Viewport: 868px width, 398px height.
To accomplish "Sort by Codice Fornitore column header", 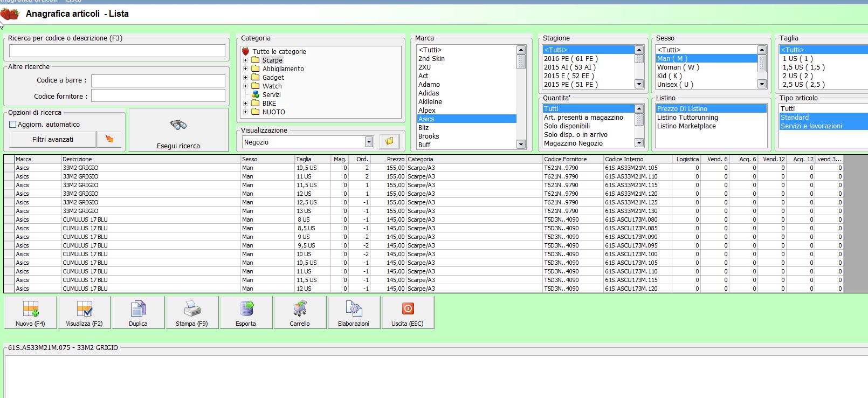I will click(573, 159).
